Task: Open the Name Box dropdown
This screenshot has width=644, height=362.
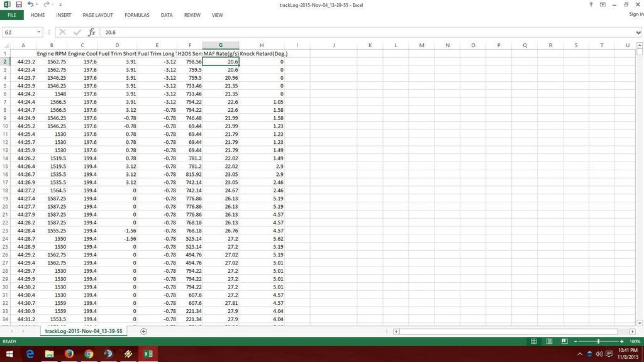Action: [38, 32]
